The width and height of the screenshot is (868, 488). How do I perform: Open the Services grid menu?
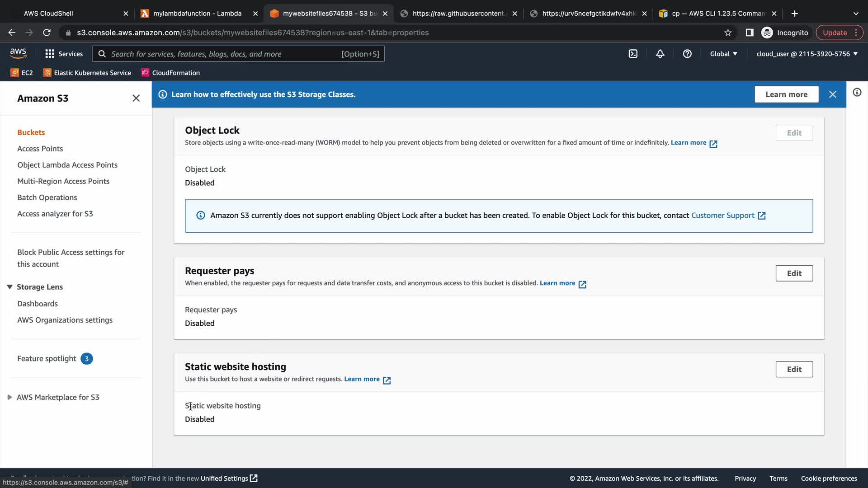pos(64,54)
